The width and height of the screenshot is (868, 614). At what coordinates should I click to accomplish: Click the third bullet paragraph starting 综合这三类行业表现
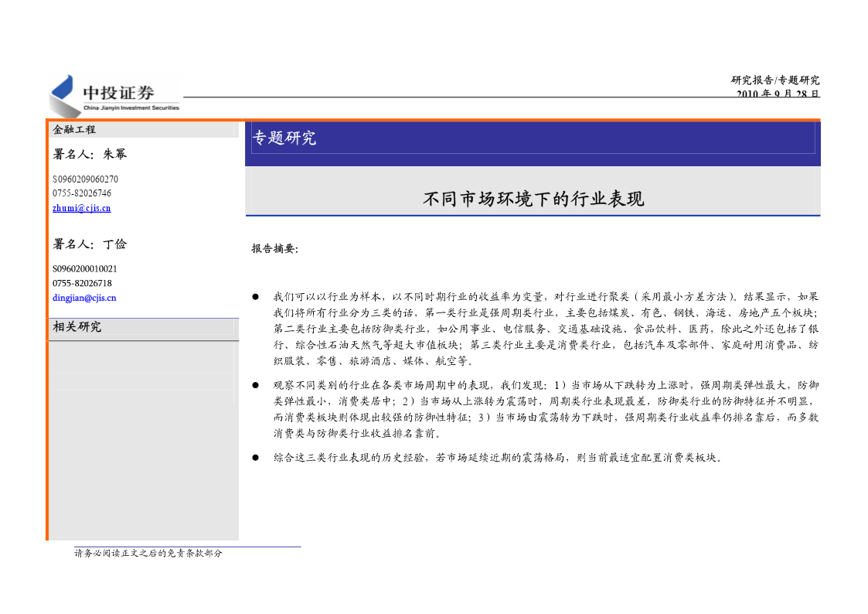click(x=498, y=458)
